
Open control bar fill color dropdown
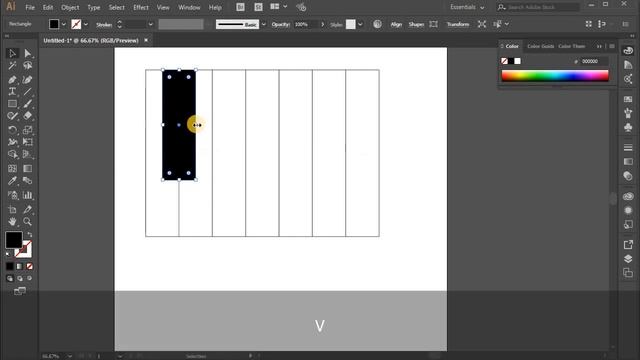click(63, 24)
